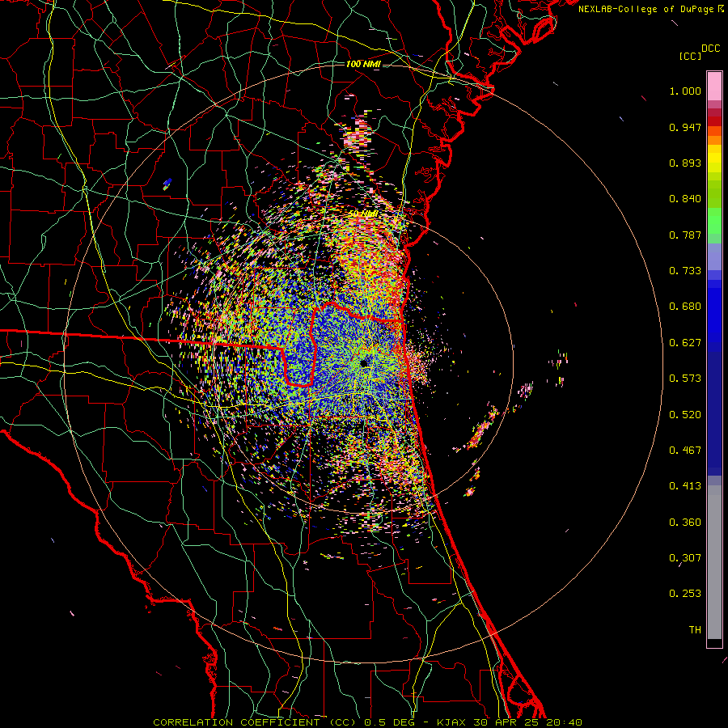Click the 0.360 color scale value
728x728 pixels.
pyautogui.click(x=685, y=523)
